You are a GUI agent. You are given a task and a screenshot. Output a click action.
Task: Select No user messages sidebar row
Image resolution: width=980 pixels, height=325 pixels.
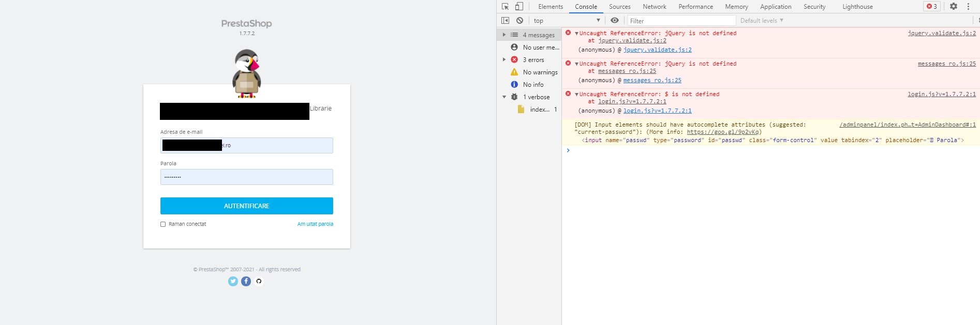click(529, 48)
